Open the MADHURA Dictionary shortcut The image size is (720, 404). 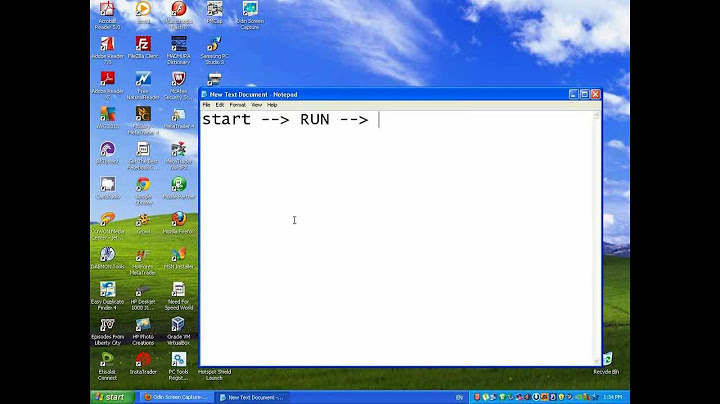click(179, 50)
